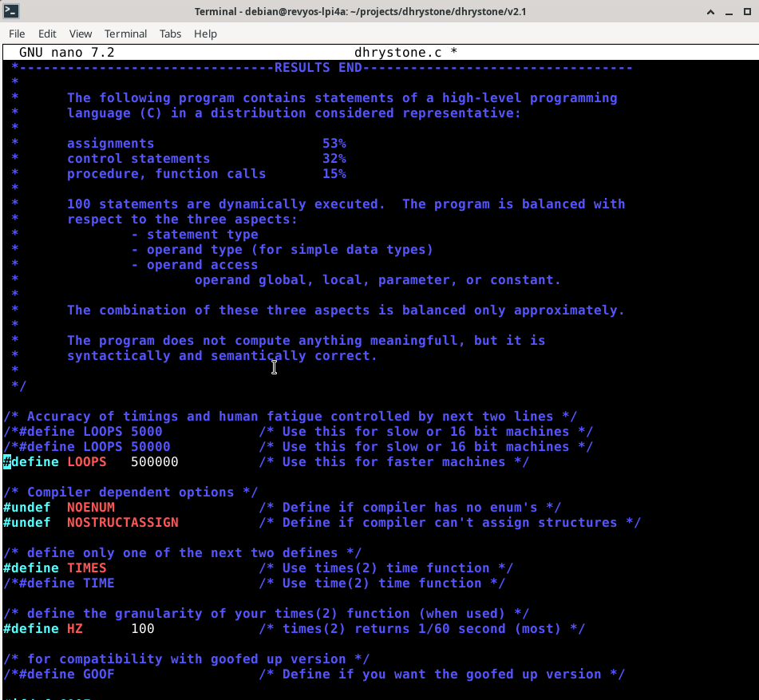Open the File menu

click(17, 34)
